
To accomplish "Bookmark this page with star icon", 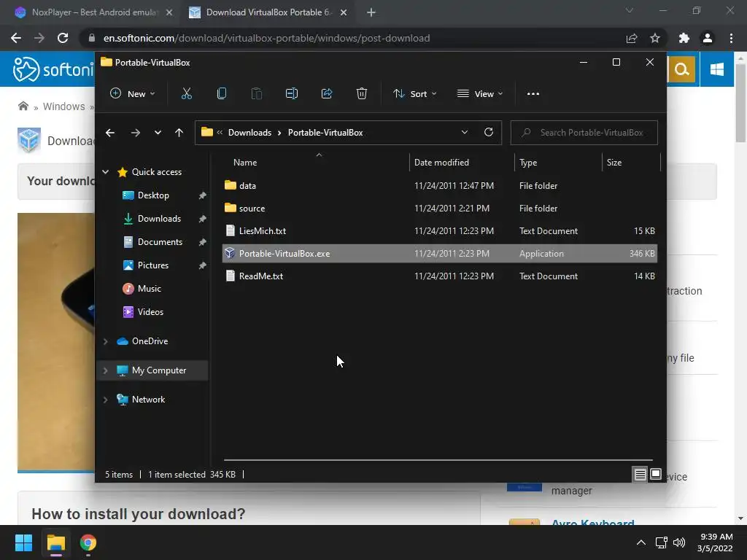I will click(x=655, y=38).
